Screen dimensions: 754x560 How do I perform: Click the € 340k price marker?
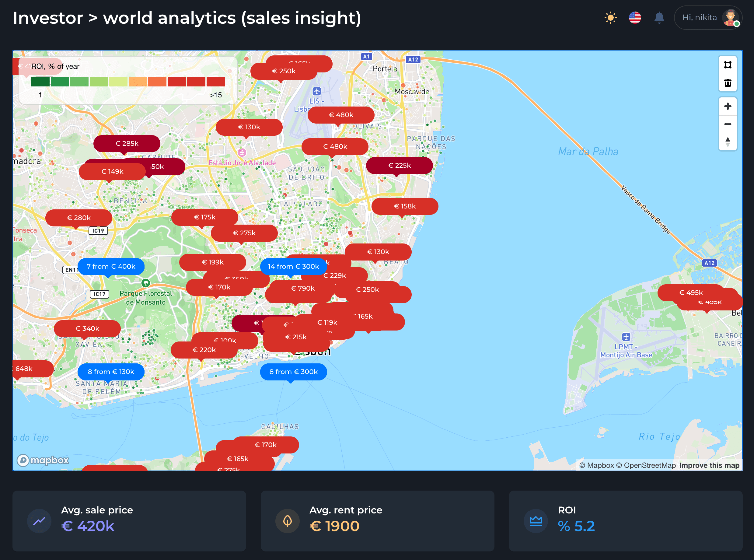[87, 328]
